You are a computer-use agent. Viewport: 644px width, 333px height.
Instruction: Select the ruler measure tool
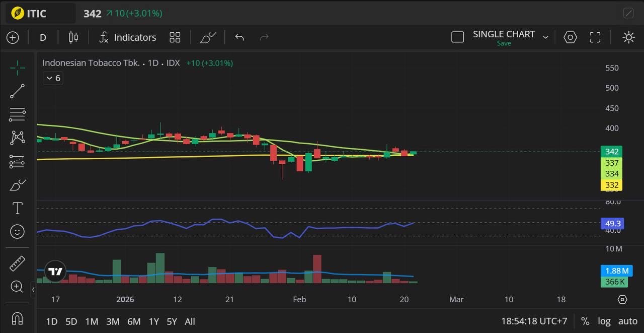[17, 263]
